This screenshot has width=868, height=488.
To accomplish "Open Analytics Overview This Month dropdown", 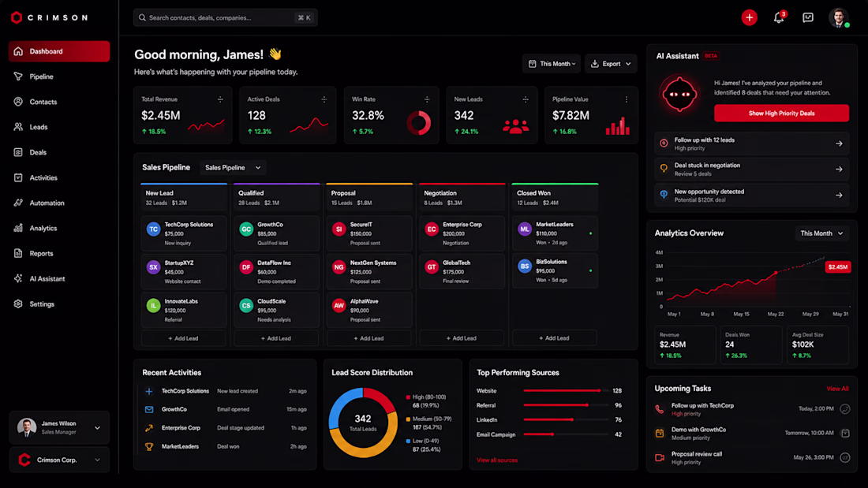I will [821, 233].
